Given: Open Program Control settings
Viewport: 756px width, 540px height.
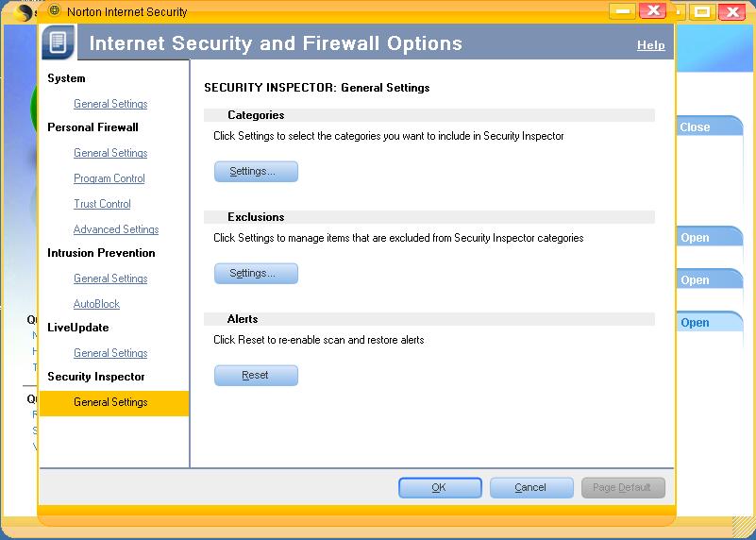Looking at the screenshot, I should (x=109, y=178).
